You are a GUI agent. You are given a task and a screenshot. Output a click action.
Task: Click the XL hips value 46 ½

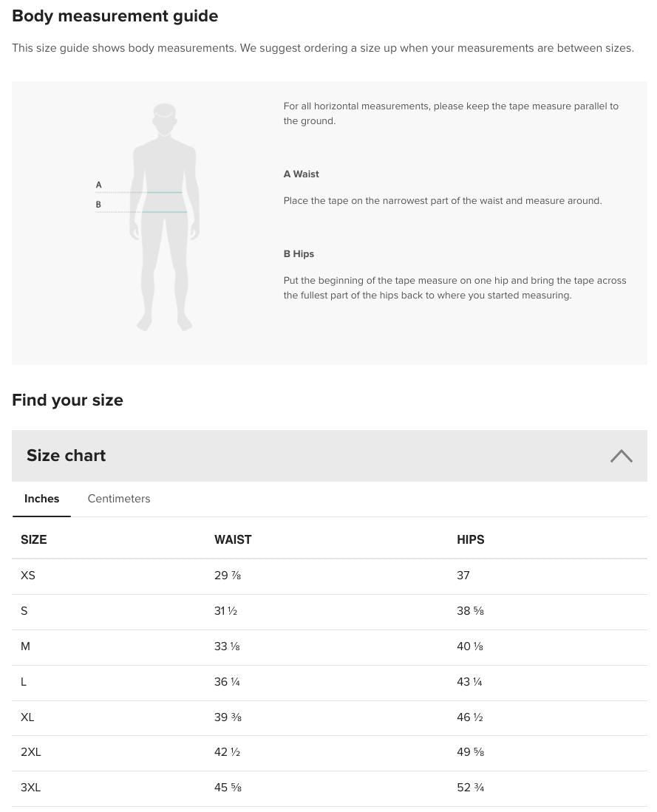click(x=469, y=717)
